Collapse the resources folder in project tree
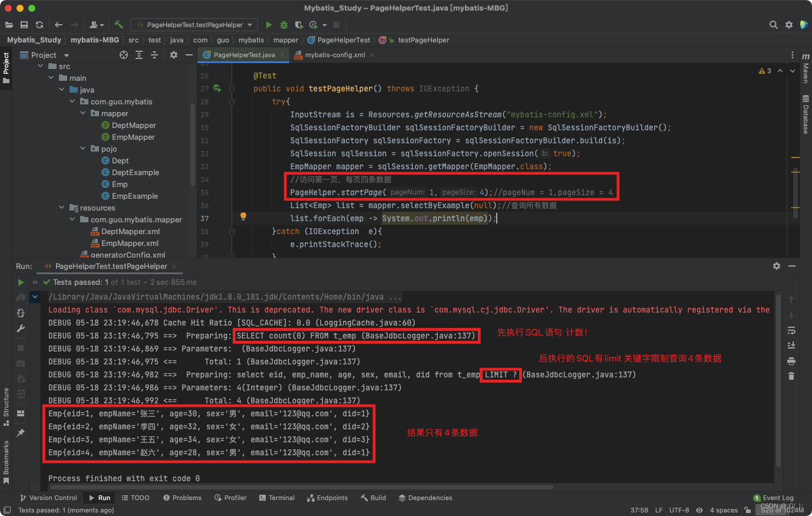This screenshot has height=516, width=812. click(62, 208)
